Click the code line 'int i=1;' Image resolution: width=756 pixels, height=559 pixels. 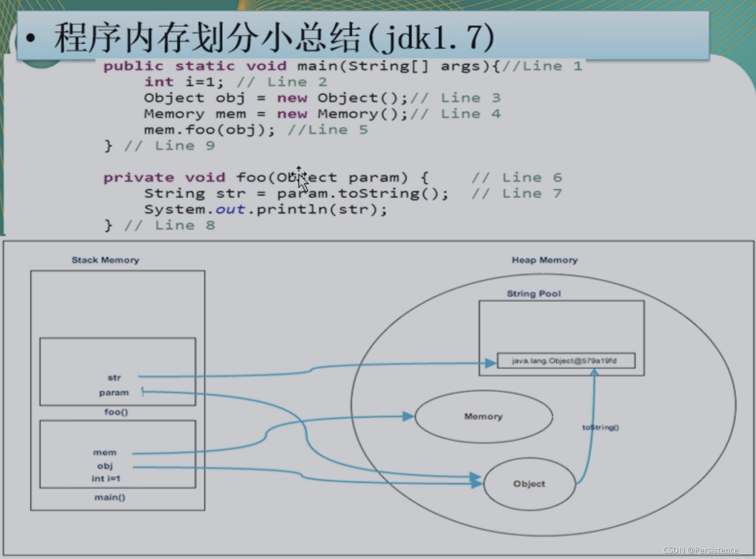(x=184, y=82)
